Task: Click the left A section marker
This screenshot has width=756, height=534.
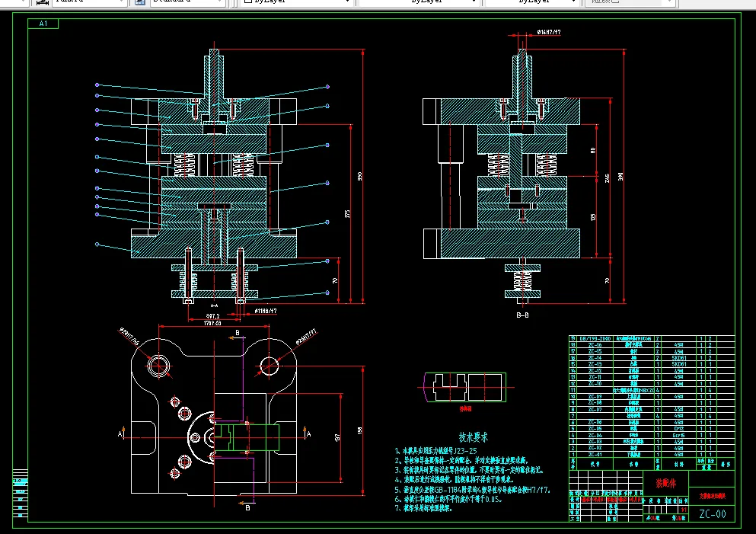Action: click(120, 434)
